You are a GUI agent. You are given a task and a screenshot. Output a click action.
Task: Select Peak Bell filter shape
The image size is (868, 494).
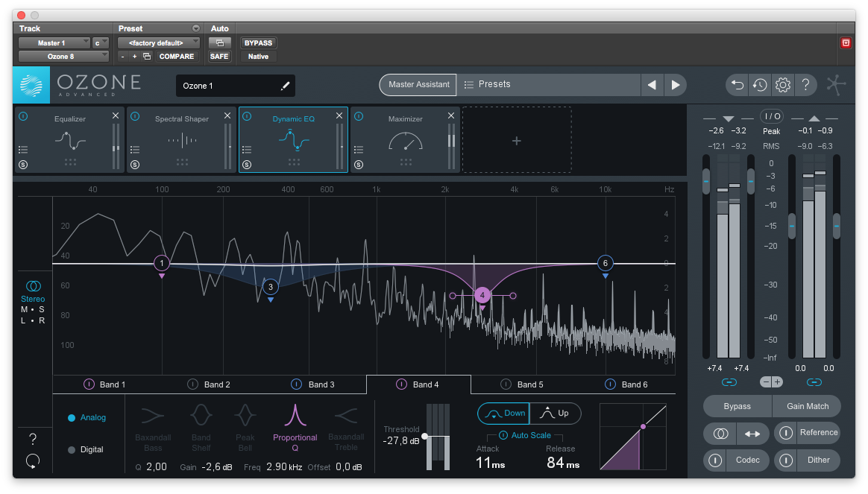pos(245,428)
